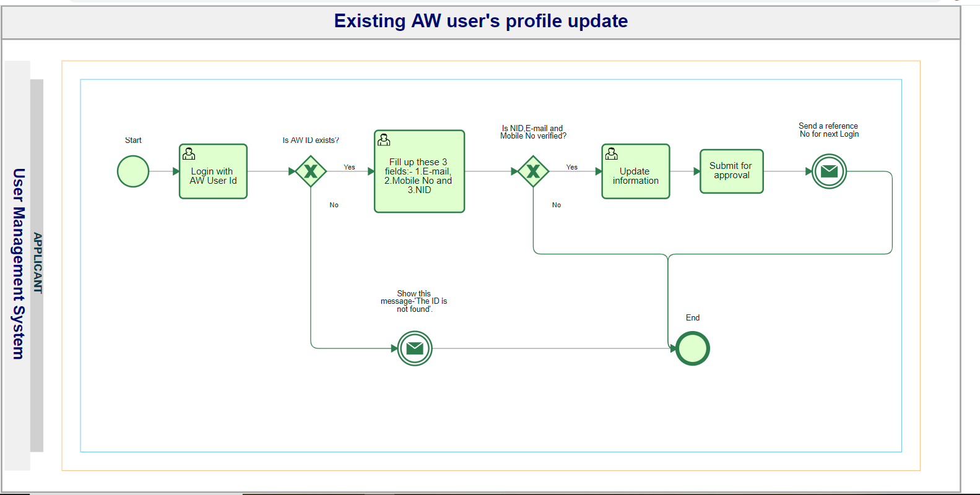Click the Submit for approval task box

point(732,171)
